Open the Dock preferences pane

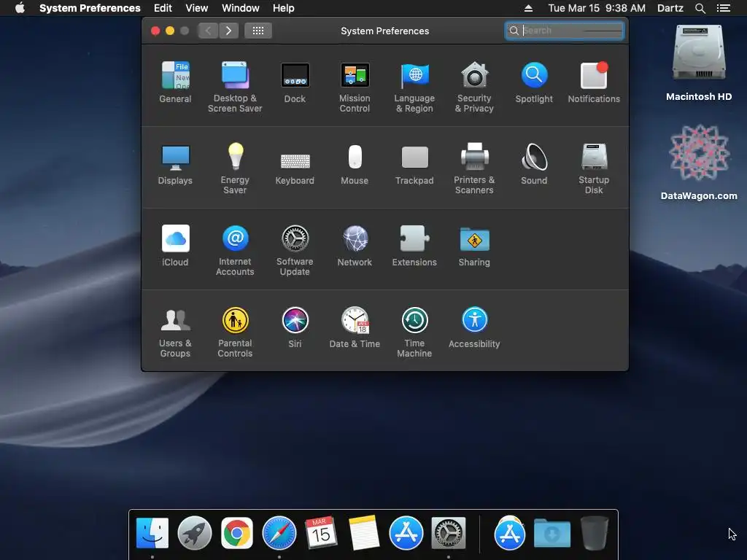tap(295, 82)
